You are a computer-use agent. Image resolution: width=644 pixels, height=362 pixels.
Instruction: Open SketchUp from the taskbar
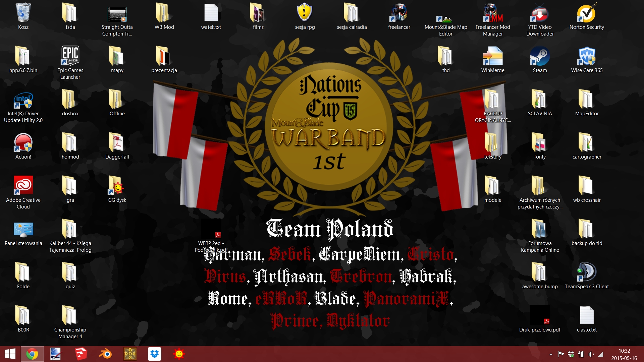(x=80, y=354)
